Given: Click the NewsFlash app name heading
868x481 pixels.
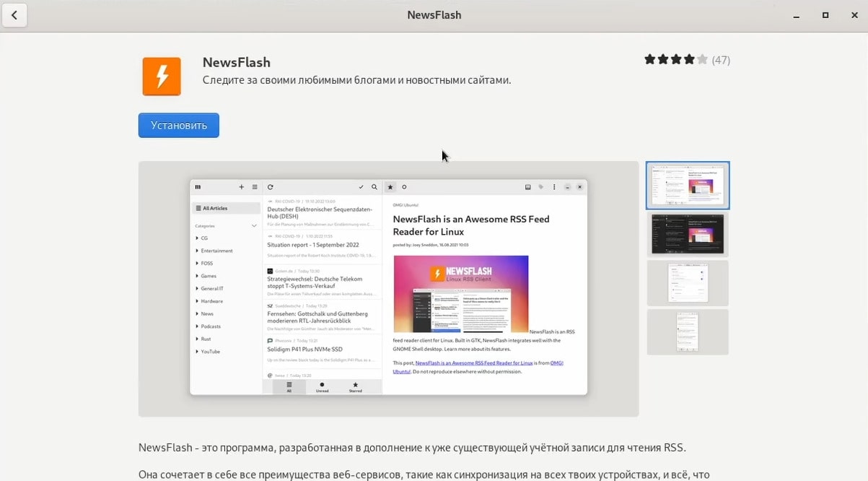Looking at the screenshot, I should click(237, 62).
